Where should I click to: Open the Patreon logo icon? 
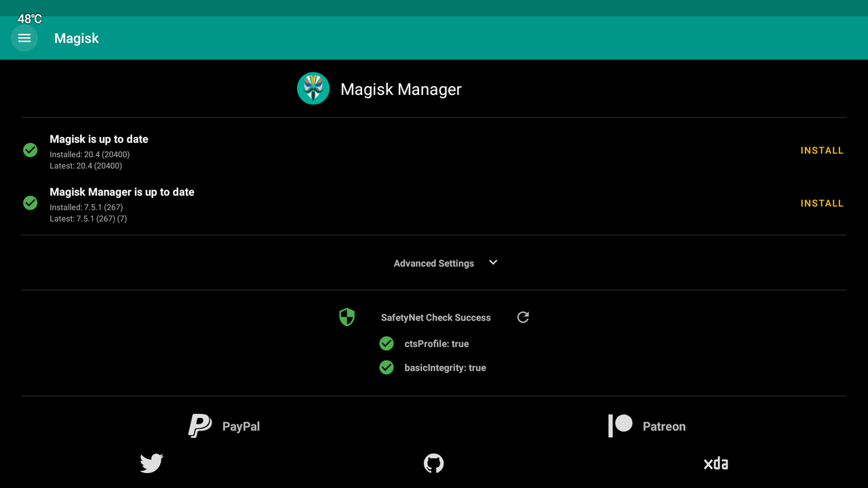coord(620,426)
